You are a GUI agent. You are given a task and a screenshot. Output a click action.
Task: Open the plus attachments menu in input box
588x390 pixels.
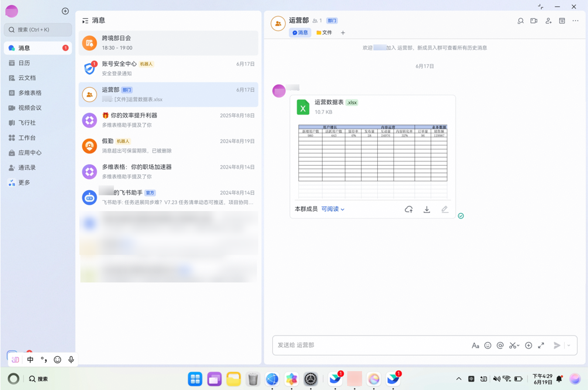click(529, 346)
